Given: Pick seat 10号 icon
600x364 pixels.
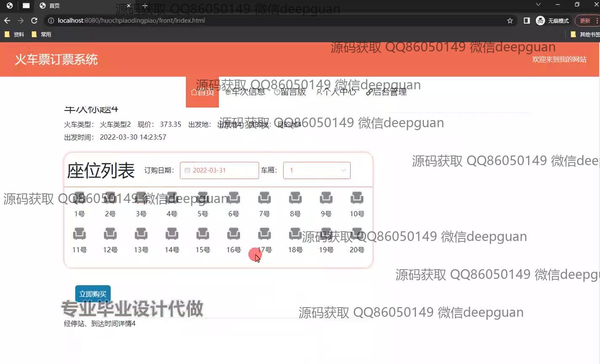Looking at the screenshot, I should [357, 198].
